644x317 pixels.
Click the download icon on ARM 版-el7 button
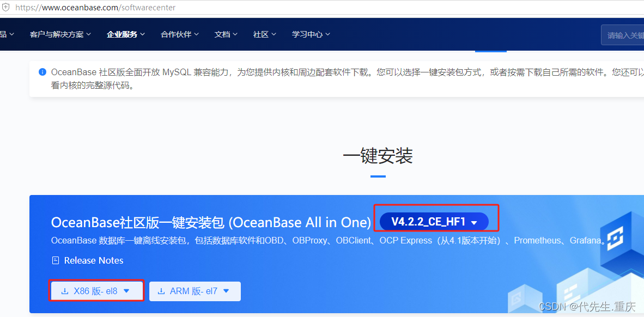160,290
